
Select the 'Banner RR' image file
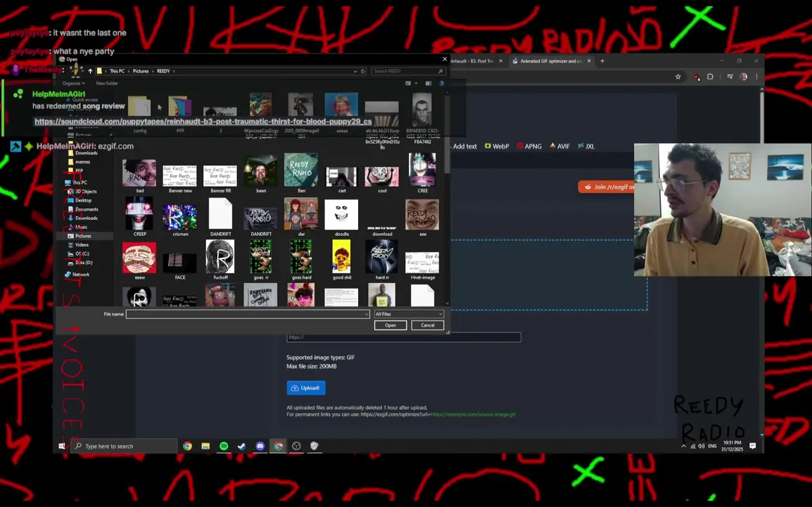click(220, 179)
